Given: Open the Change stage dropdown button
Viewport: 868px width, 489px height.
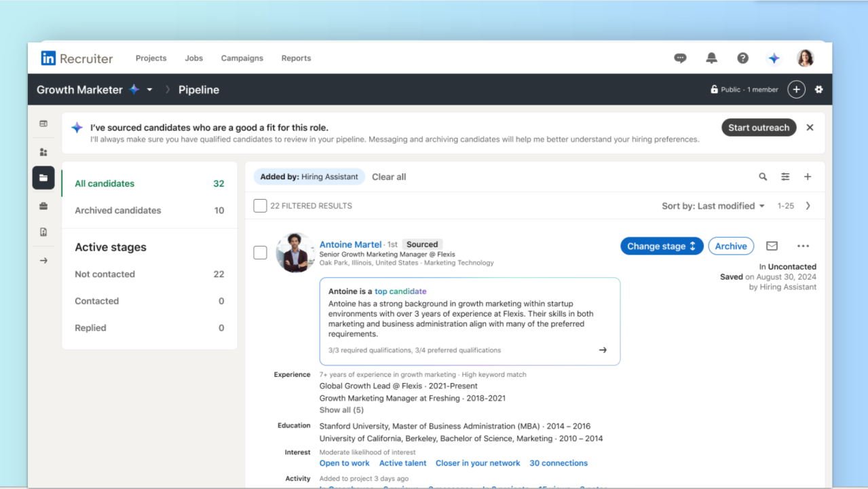Looking at the screenshot, I should click(x=661, y=246).
